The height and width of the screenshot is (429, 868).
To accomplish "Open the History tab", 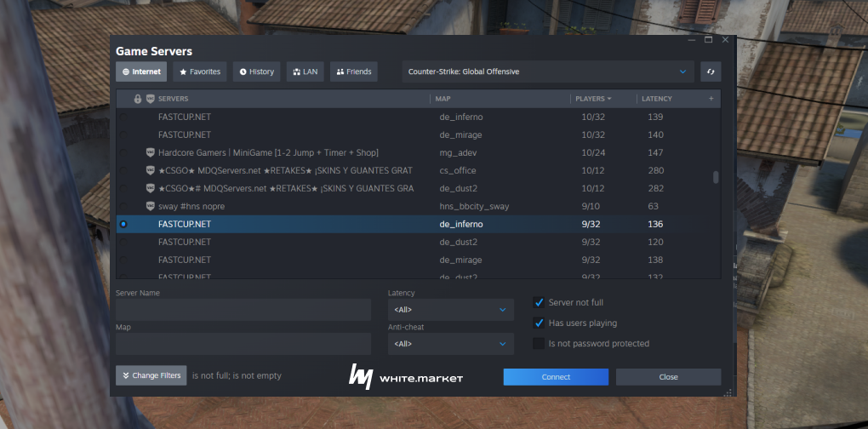I will click(x=256, y=72).
